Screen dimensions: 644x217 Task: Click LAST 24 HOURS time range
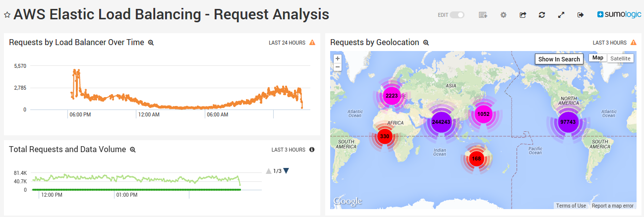coord(287,43)
